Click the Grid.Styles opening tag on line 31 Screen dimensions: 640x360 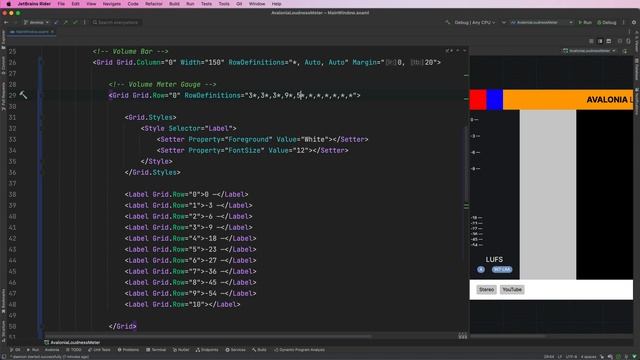(151, 118)
